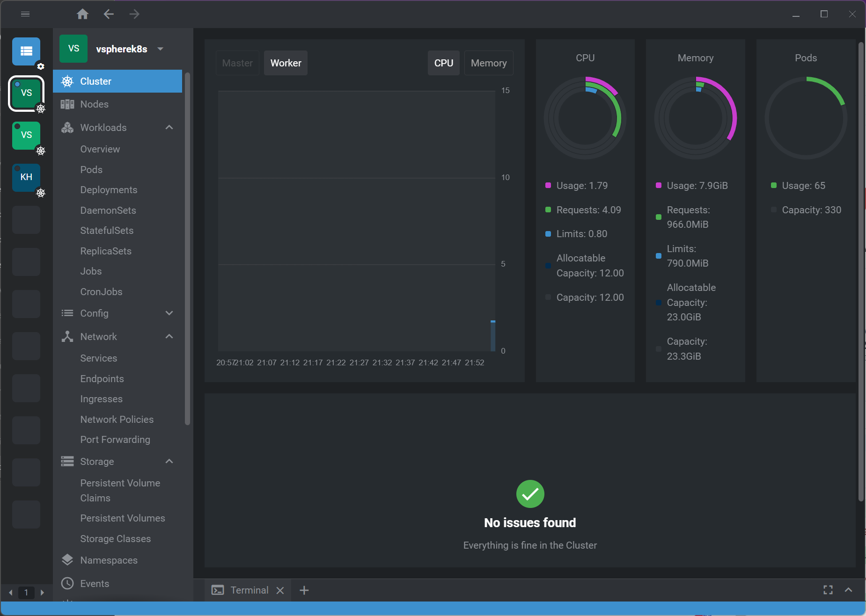The width and height of the screenshot is (866, 616).
Task: Show Memory metrics in chart
Action: pyautogui.click(x=489, y=63)
